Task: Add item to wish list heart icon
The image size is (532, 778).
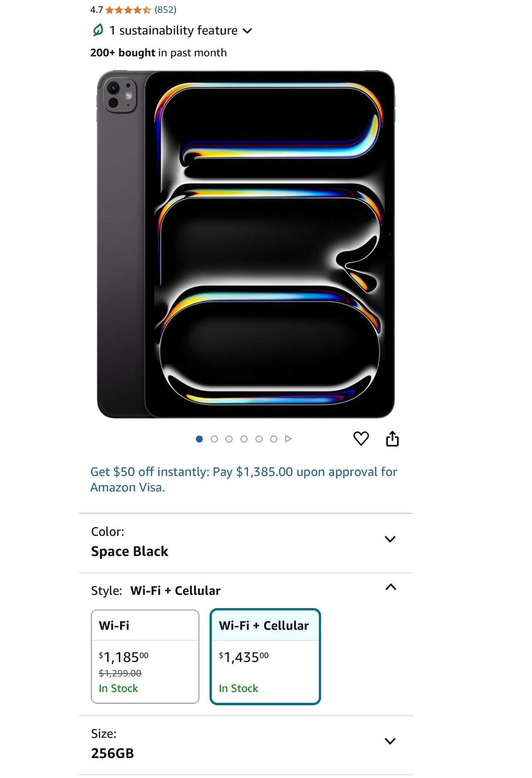Action: [361, 438]
